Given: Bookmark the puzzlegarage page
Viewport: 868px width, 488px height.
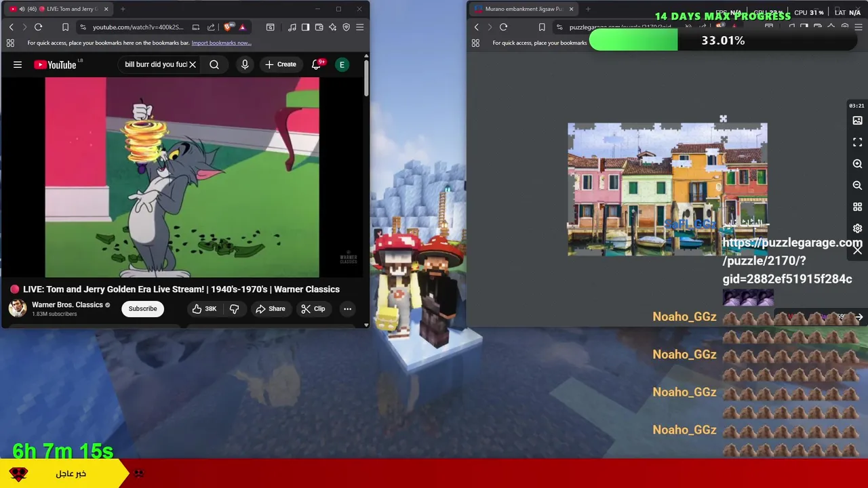Looking at the screenshot, I should 542,27.
